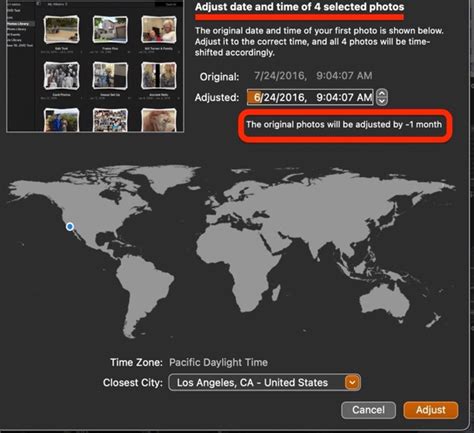Click the orange Adjust button
This screenshot has height=433, width=474.
[431, 410]
